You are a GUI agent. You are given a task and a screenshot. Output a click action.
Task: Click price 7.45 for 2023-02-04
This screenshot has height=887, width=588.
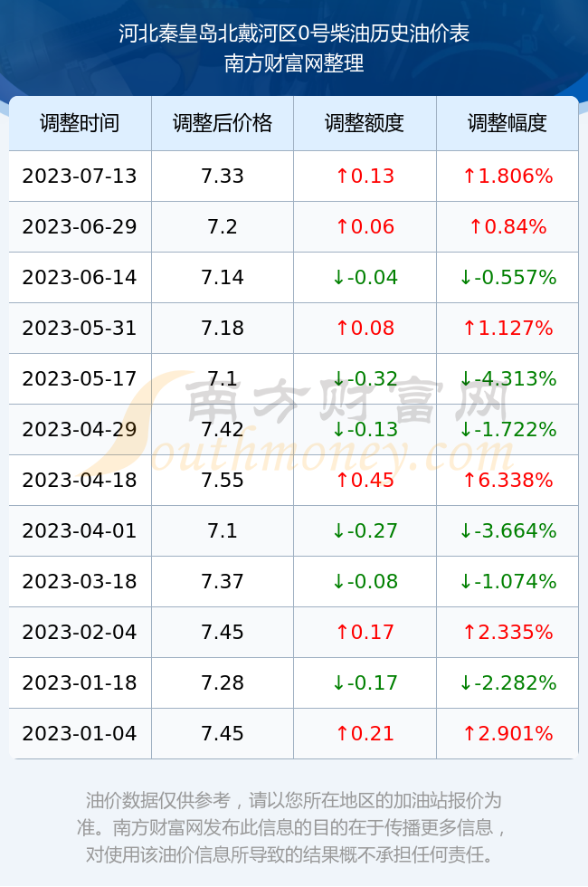pos(223,632)
